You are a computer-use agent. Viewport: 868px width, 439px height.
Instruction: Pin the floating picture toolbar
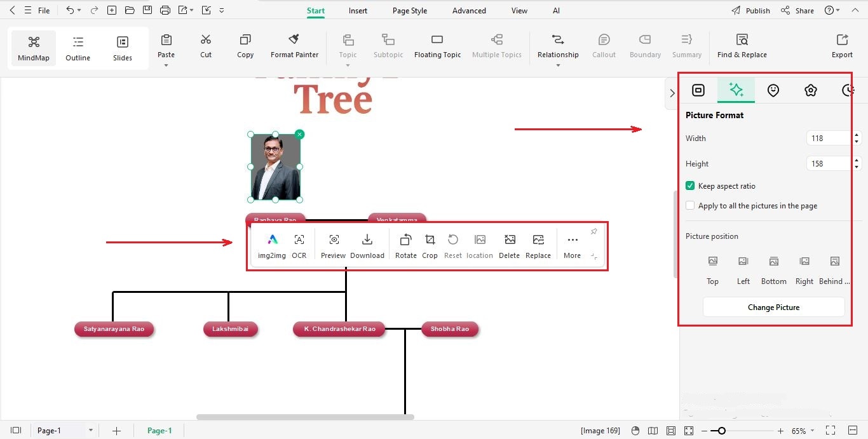click(x=593, y=231)
